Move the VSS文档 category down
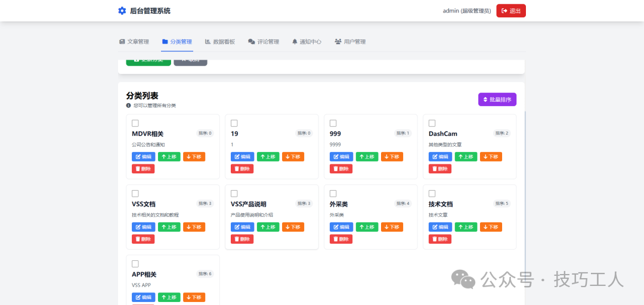This screenshot has width=644, height=305. point(194,226)
